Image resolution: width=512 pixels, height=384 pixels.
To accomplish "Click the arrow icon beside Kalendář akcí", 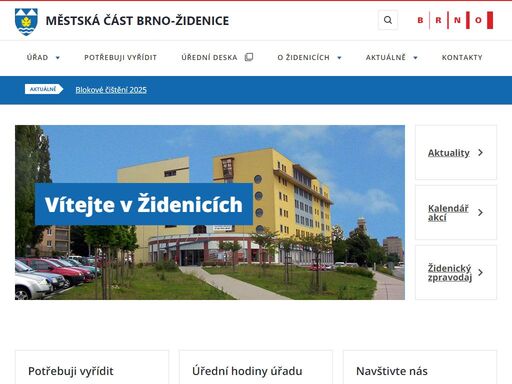I will [480, 213].
